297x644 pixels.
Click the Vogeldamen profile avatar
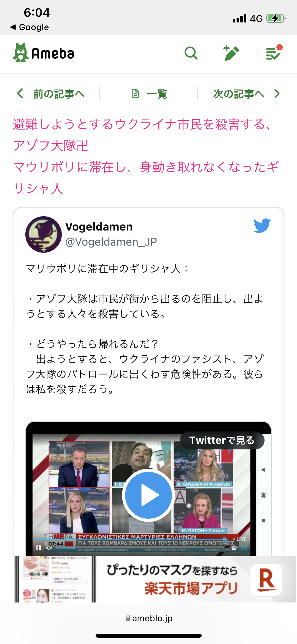[44, 234]
